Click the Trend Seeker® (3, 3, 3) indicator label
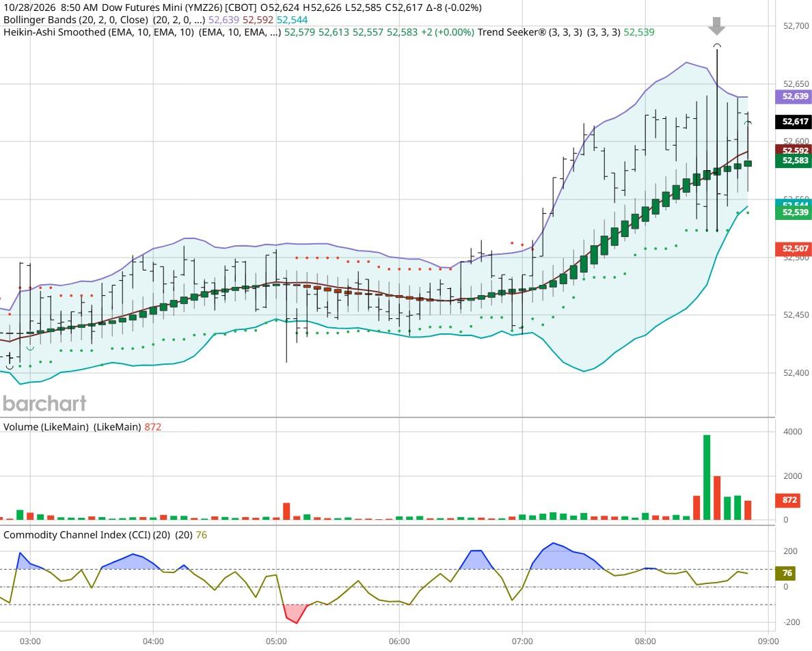Image resolution: width=812 pixels, height=651 pixels. click(530, 32)
